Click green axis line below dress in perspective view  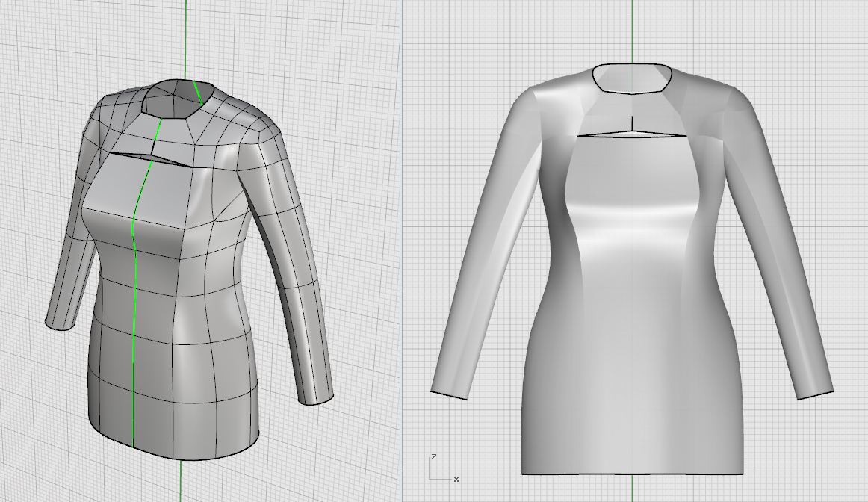point(180,482)
